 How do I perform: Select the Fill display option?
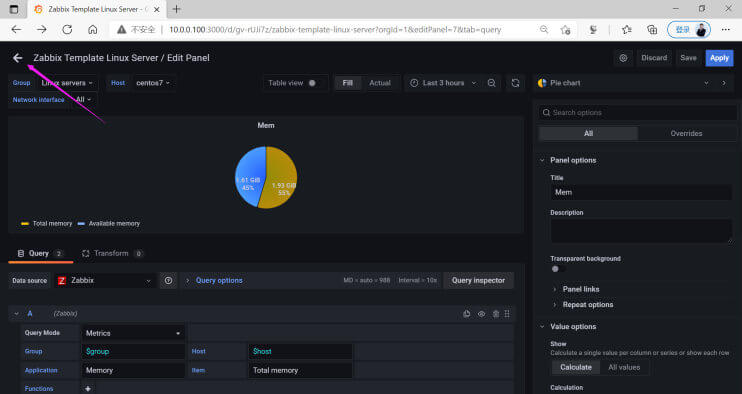pos(348,83)
